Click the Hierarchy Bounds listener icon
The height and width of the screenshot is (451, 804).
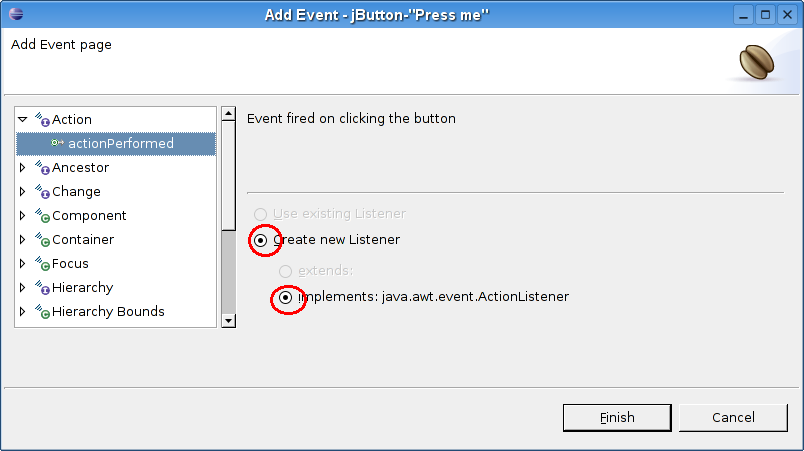pos(42,312)
